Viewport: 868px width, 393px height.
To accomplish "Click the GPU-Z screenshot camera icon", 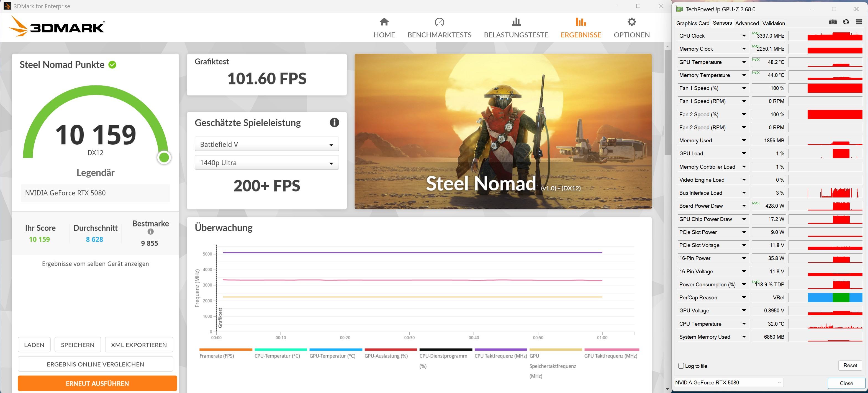I will [x=833, y=22].
